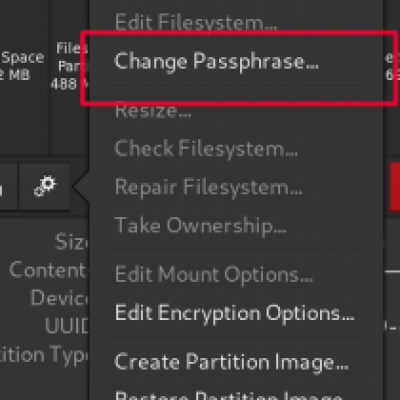Click the gears additional partition options icon
This screenshot has width=400, height=400.
point(45,186)
